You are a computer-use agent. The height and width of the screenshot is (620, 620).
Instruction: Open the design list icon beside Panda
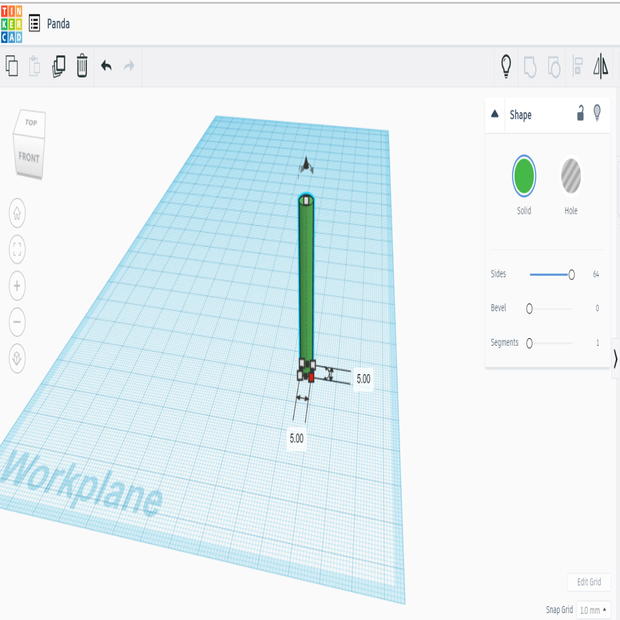pyautogui.click(x=35, y=22)
